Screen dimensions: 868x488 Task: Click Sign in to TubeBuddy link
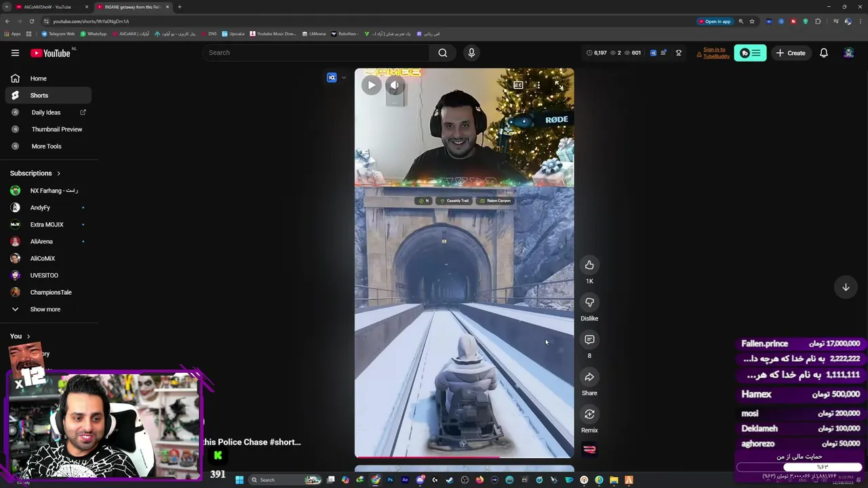716,53
